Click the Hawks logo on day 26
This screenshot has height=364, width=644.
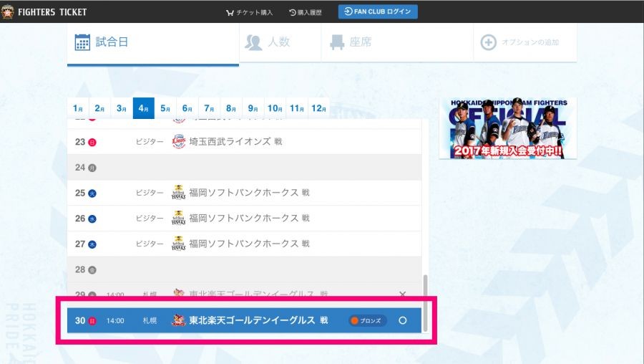[179, 218]
